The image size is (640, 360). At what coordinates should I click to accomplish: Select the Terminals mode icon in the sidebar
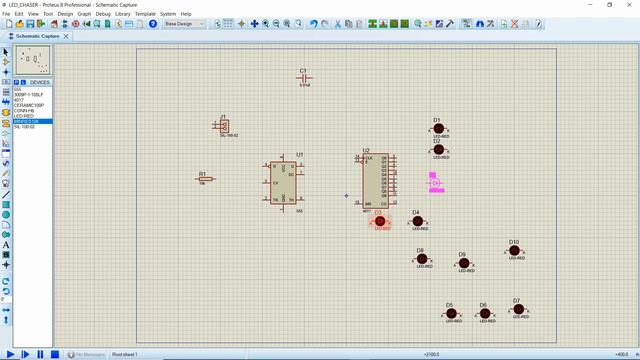click(6, 123)
